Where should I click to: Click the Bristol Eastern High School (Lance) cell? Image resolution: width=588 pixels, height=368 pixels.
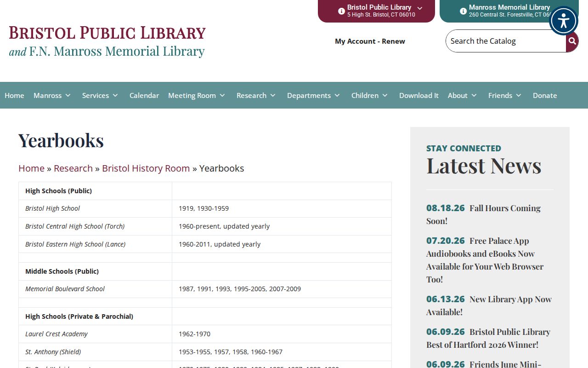(95, 244)
